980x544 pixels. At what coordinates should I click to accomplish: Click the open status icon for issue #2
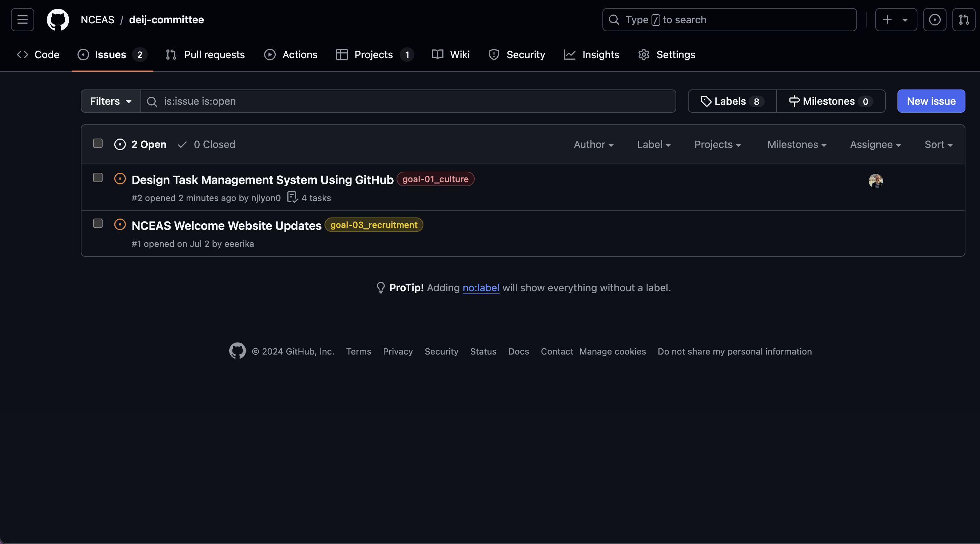pos(120,179)
